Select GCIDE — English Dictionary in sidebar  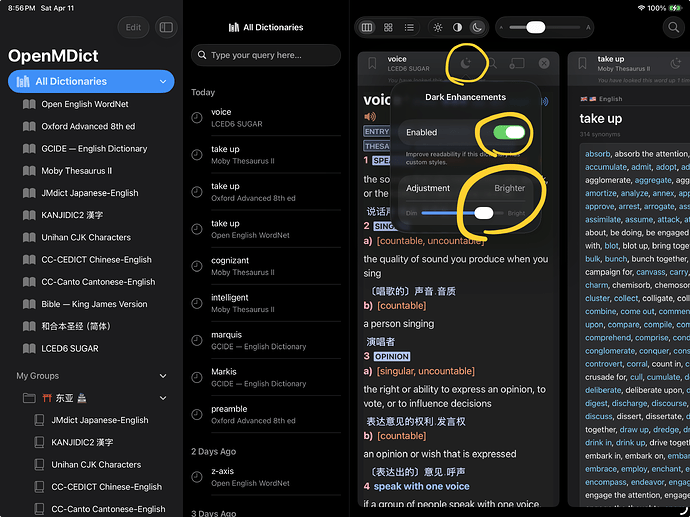(x=94, y=148)
